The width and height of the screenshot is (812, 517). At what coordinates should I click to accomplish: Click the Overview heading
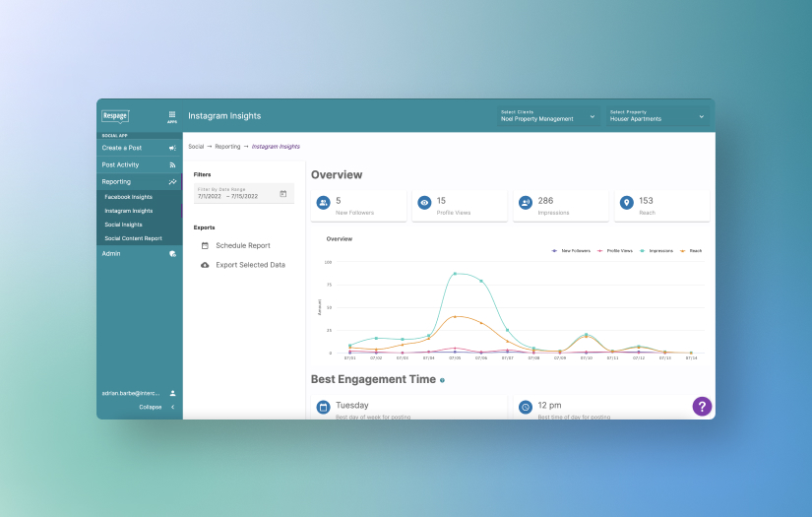337,174
